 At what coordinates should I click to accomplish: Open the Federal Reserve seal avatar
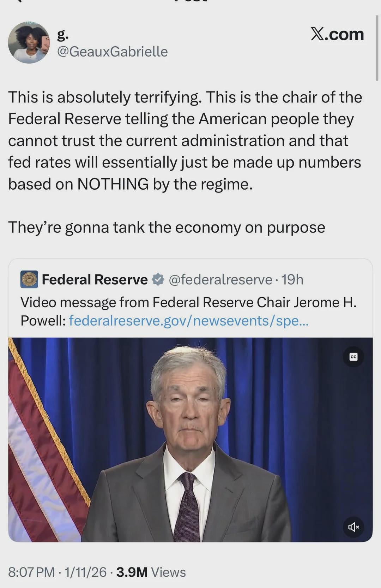click(x=29, y=279)
